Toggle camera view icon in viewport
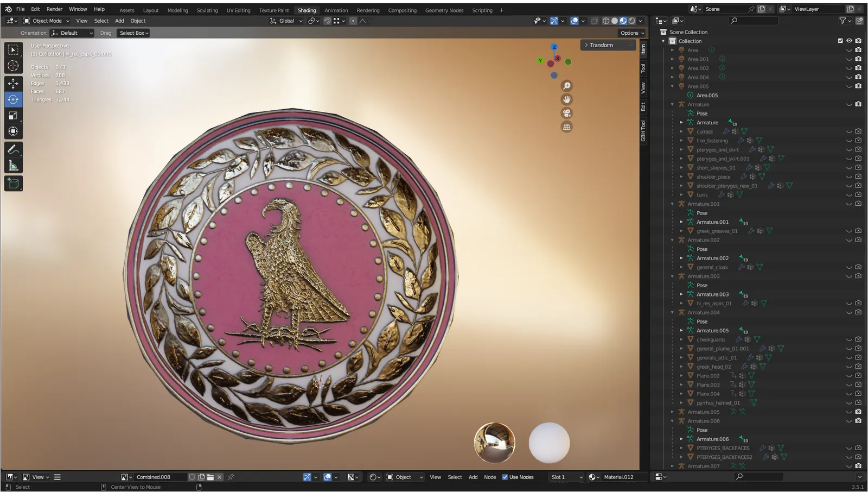The width and height of the screenshot is (868, 492). point(567,113)
